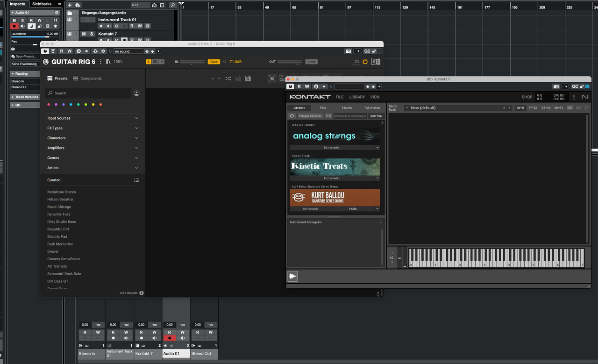
Task: Switch to Kontakt Files tab
Action: (x=323, y=107)
